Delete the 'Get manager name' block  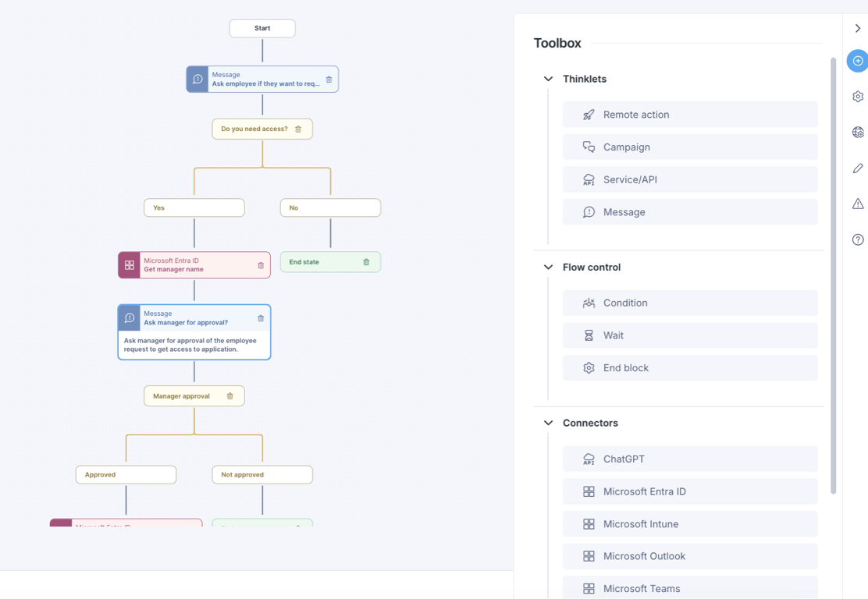(261, 265)
